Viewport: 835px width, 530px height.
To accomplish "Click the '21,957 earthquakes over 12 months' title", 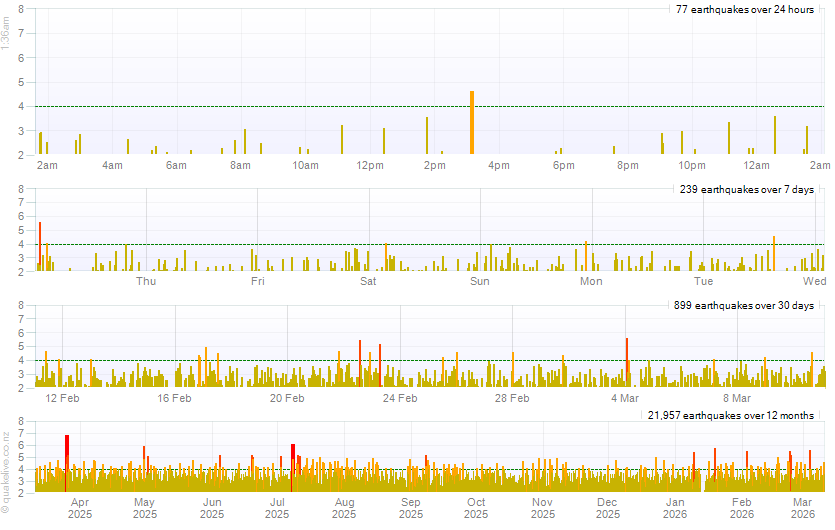I will click(730, 415).
